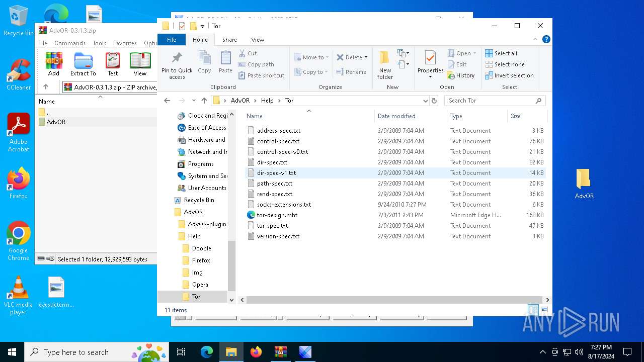This screenshot has height=362, width=644.
Task: Click Cut in Clipboard group
Action: (248, 53)
